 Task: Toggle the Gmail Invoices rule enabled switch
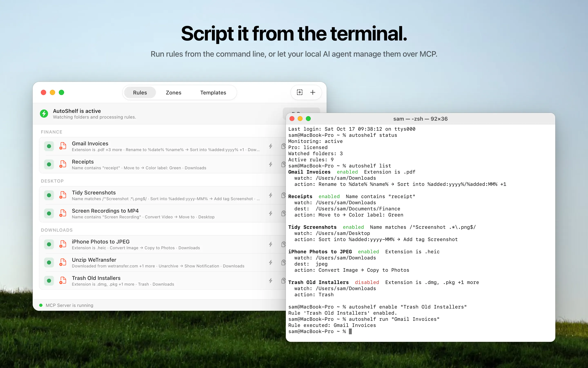click(49, 146)
